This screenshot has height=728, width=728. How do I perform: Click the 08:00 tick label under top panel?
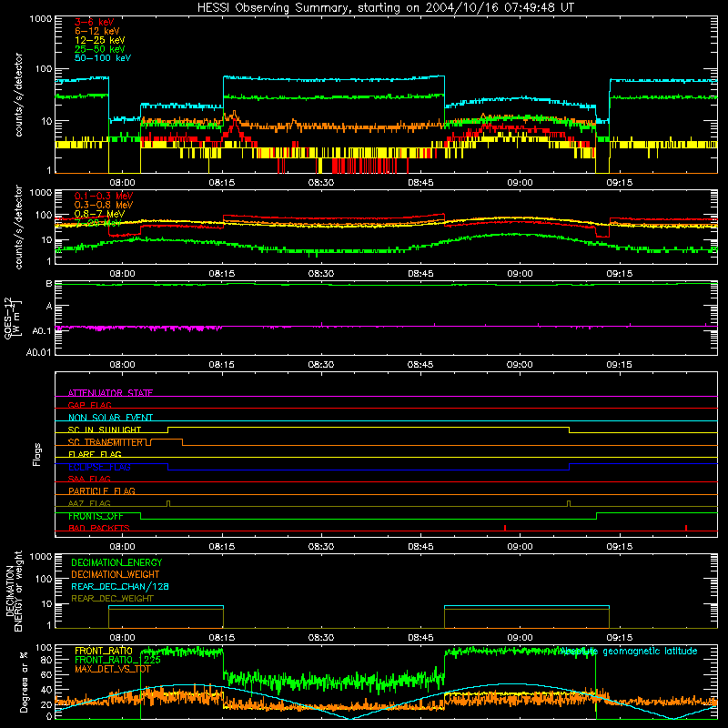122,183
